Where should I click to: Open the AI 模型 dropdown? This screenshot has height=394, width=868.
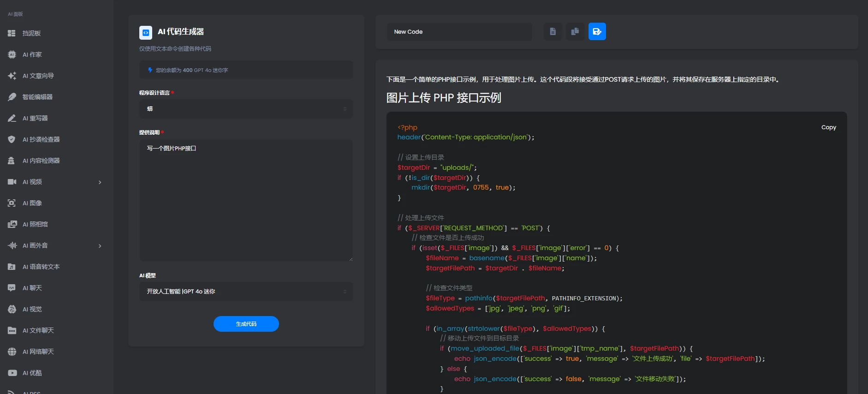tap(246, 292)
